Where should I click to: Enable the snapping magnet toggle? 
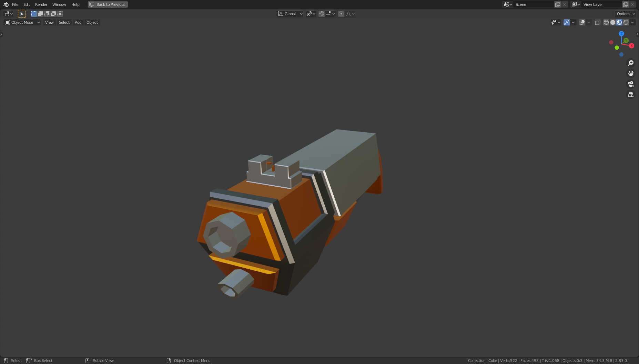(321, 13)
